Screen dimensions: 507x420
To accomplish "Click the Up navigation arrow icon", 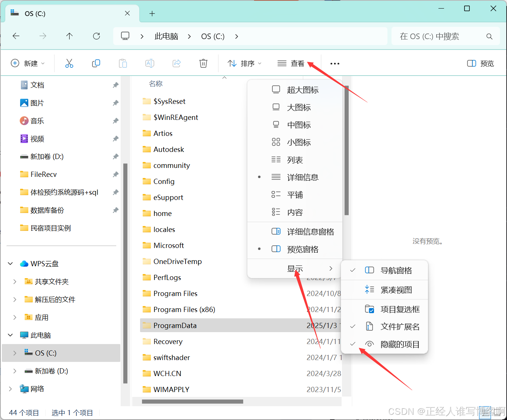I will coord(69,36).
